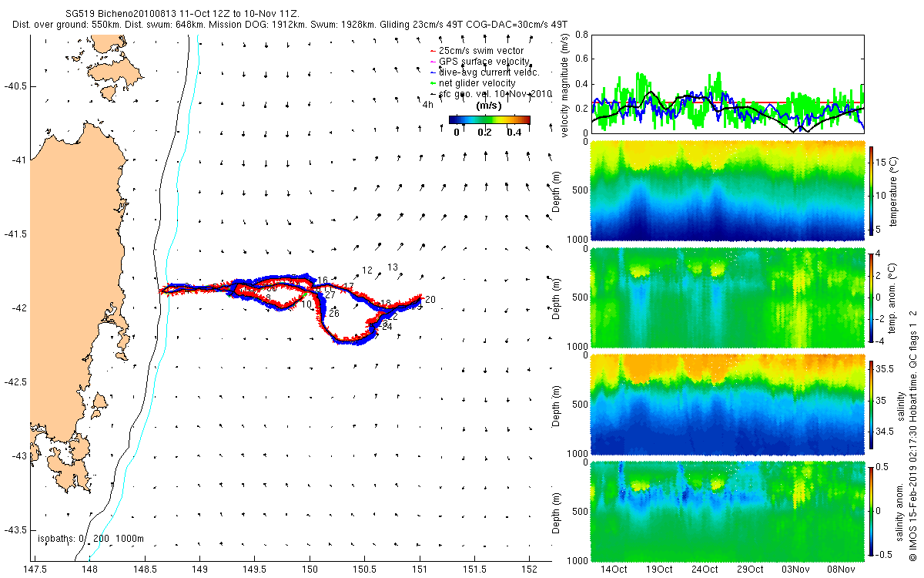Click the '24Oct' date tick
The width and height of the screenshot is (924, 578).
point(705,570)
